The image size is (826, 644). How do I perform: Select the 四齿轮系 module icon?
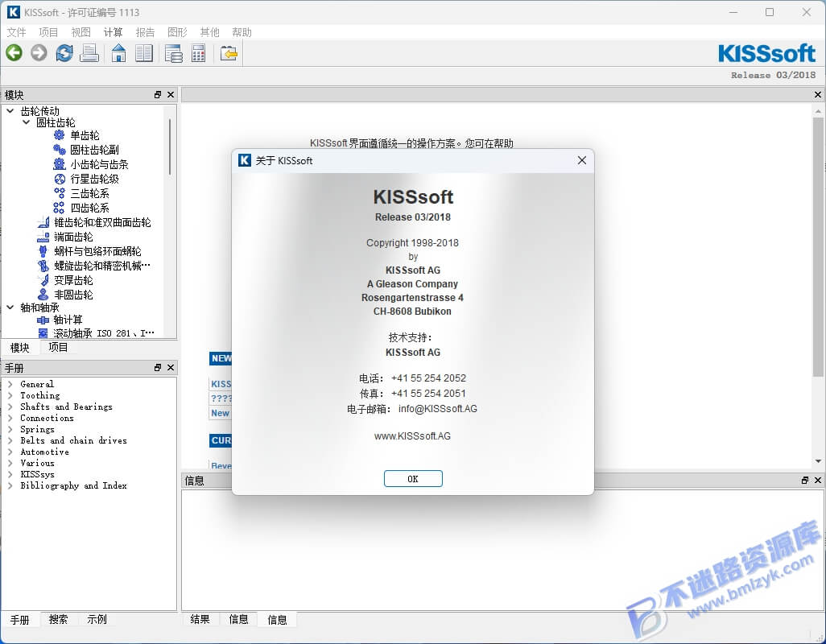tap(59, 208)
